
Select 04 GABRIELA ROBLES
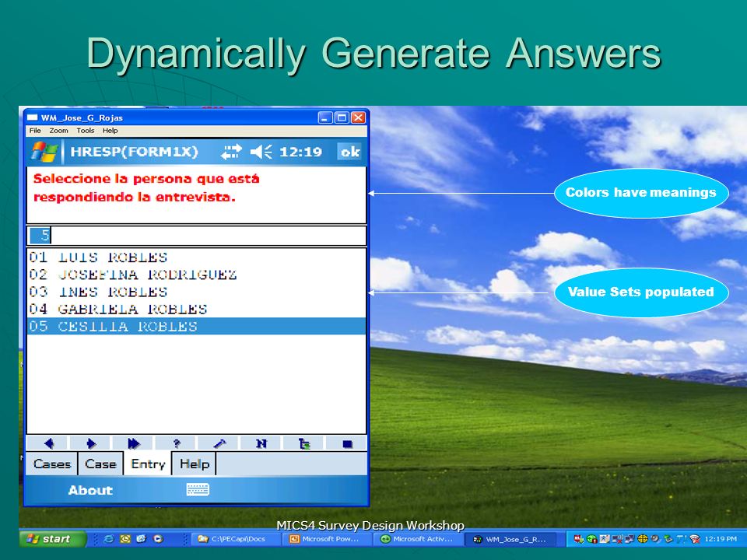click(x=196, y=309)
